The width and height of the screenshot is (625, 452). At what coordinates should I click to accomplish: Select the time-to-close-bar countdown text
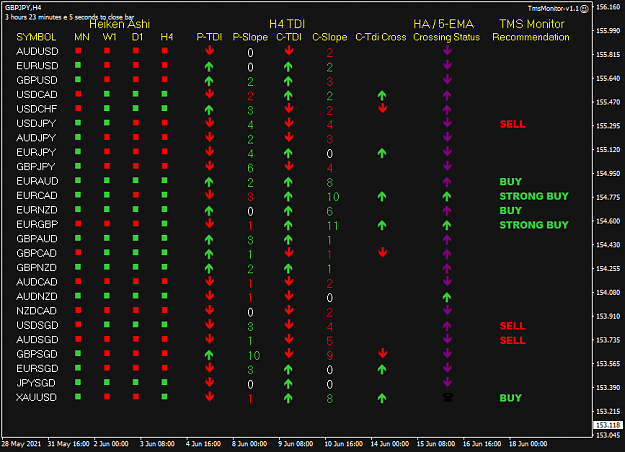pyautogui.click(x=69, y=17)
